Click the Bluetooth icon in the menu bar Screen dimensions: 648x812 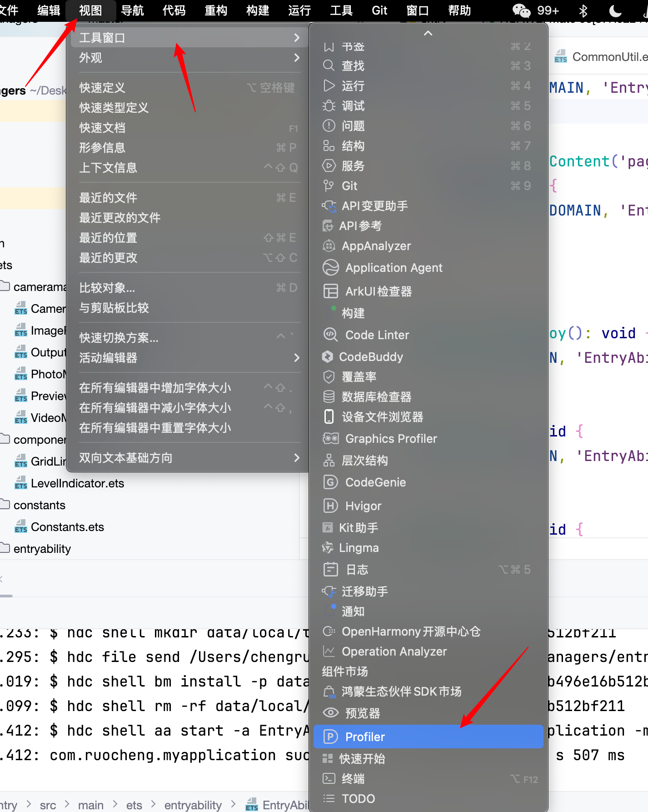[x=583, y=10]
